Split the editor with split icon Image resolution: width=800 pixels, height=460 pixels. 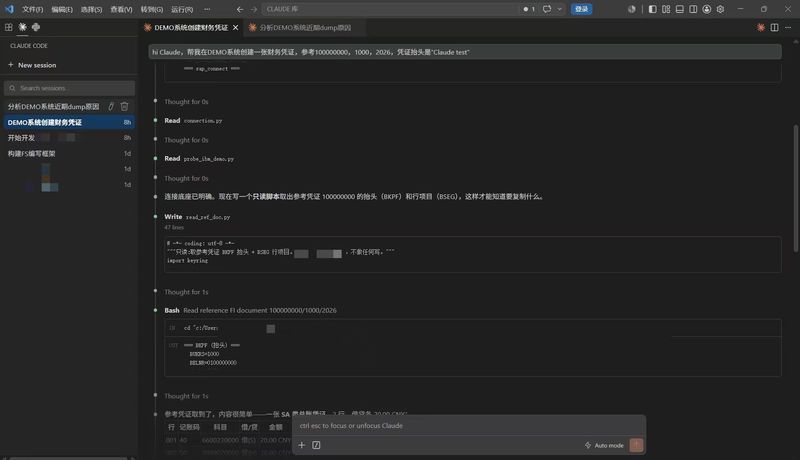click(774, 28)
